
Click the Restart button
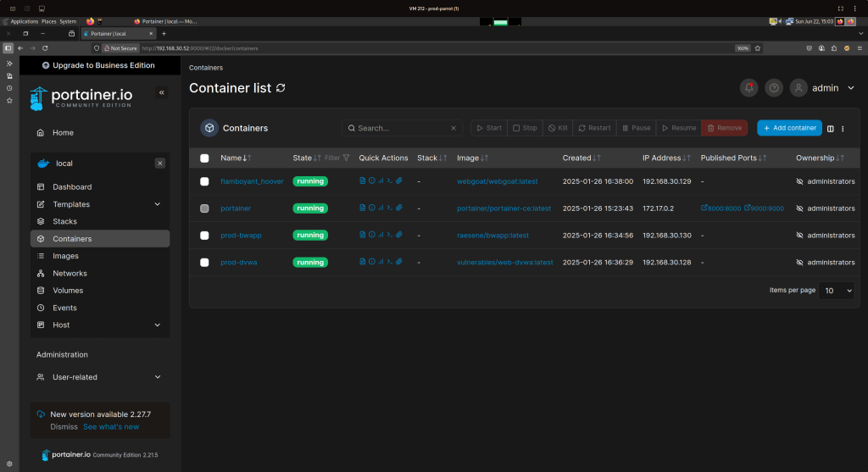coord(594,128)
